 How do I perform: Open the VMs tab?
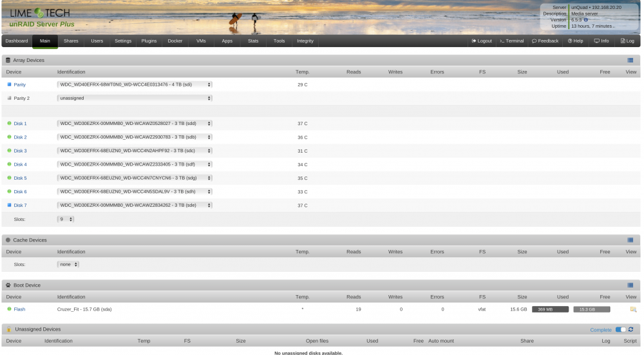click(x=201, y=41)
